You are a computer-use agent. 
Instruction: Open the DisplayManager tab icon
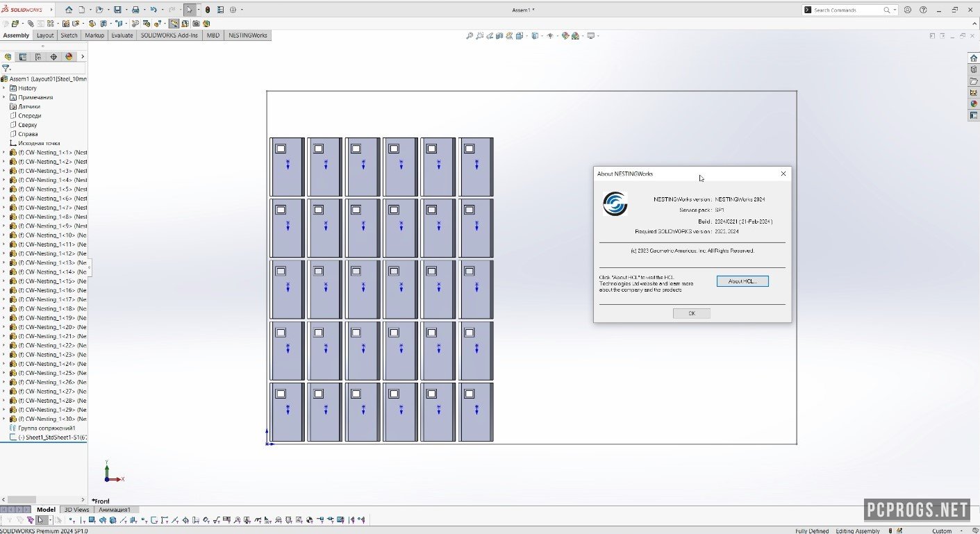pos(69,57)
